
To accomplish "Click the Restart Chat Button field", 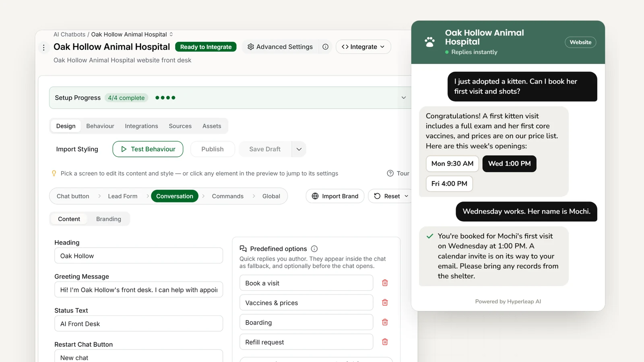I will (x=138, y=356).
